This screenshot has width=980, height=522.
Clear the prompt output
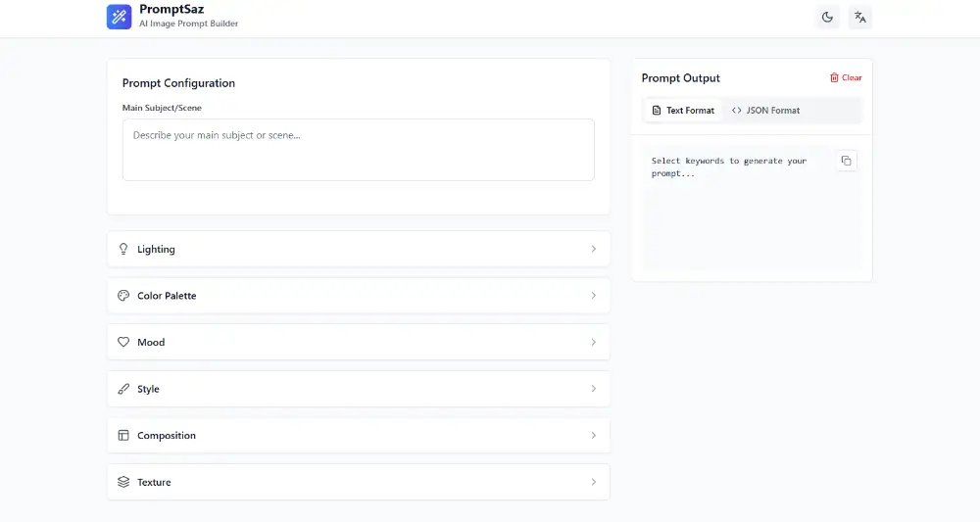coord(846,78)
